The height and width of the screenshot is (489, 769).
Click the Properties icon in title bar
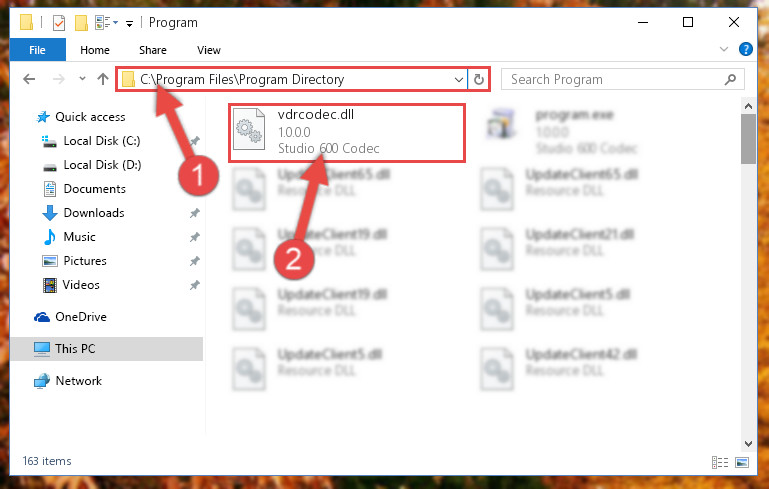click(59, 23)
